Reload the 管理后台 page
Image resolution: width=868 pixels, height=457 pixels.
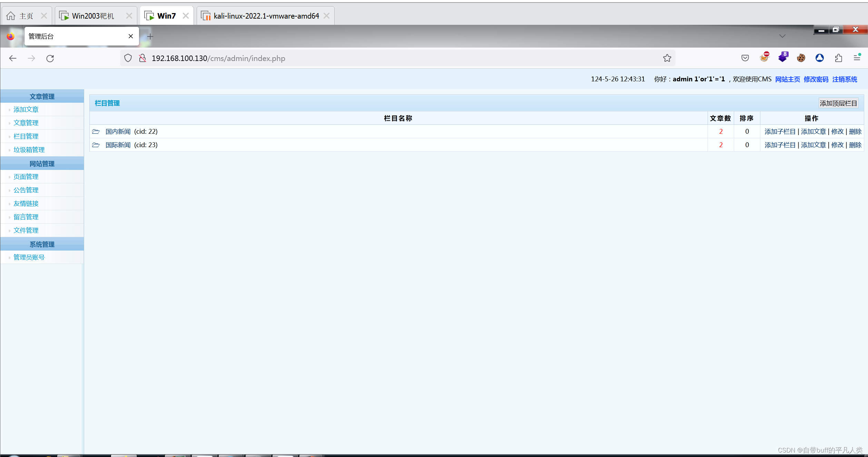click(x=50, y=58)
